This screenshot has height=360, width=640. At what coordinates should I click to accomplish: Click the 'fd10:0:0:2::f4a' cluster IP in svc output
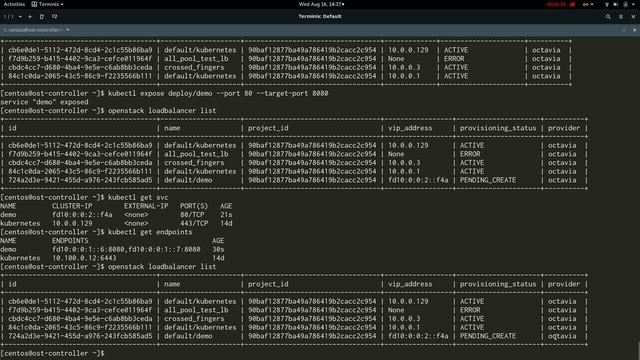[x=82, y=215]
